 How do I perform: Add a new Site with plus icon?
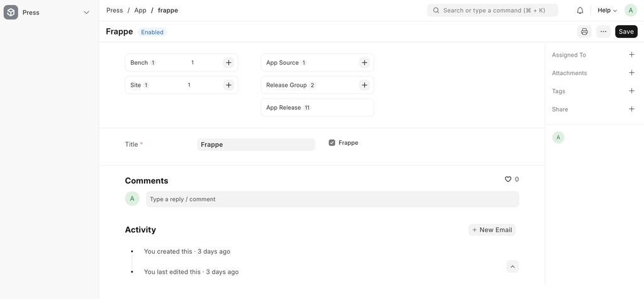point(228,85)
